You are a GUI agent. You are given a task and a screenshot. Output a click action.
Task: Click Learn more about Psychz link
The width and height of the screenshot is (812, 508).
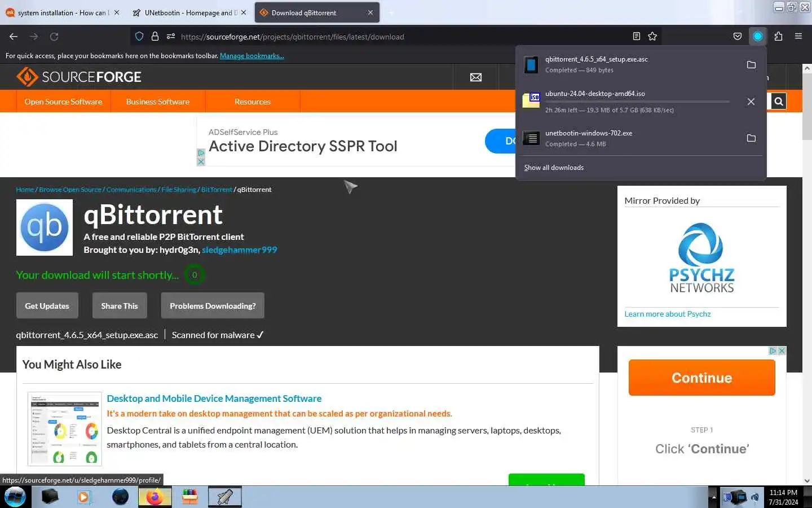(668, 314)
